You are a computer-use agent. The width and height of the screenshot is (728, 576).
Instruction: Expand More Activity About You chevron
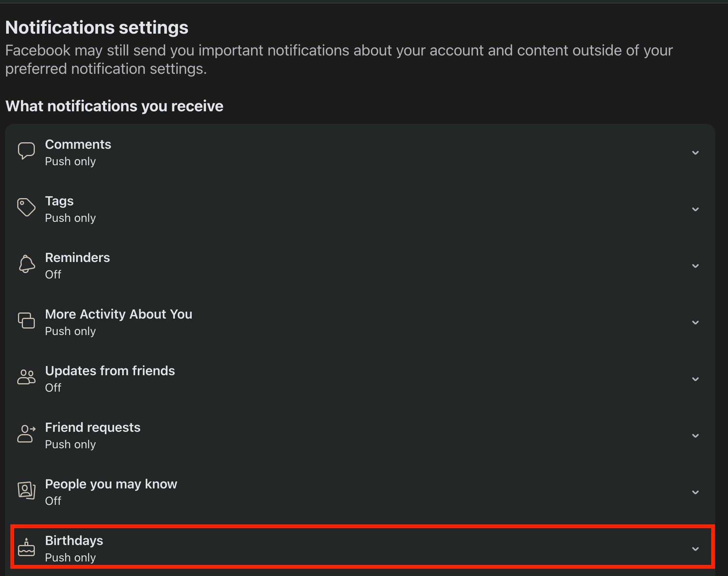(695, 322)
